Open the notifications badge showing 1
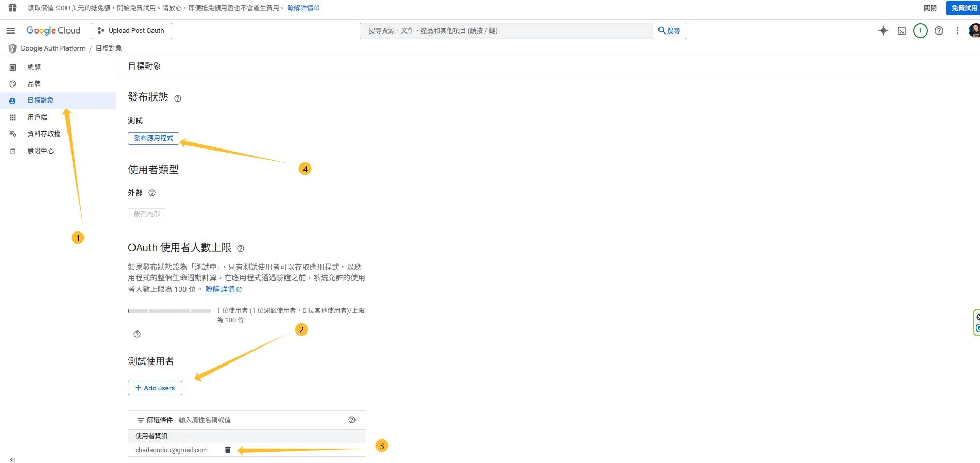The height and width of the screenshot is (463, 980). pyautogui.click(x=920, y=31)
